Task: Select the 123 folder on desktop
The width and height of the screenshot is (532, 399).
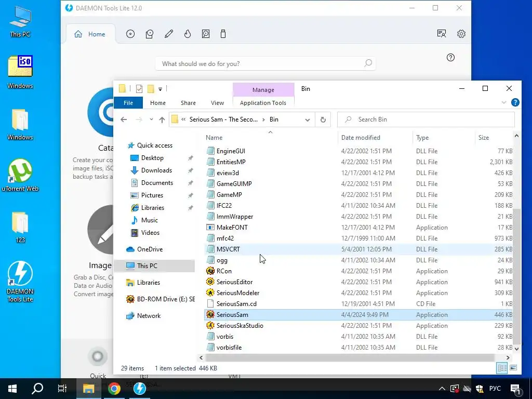Action: click(20, 228)
